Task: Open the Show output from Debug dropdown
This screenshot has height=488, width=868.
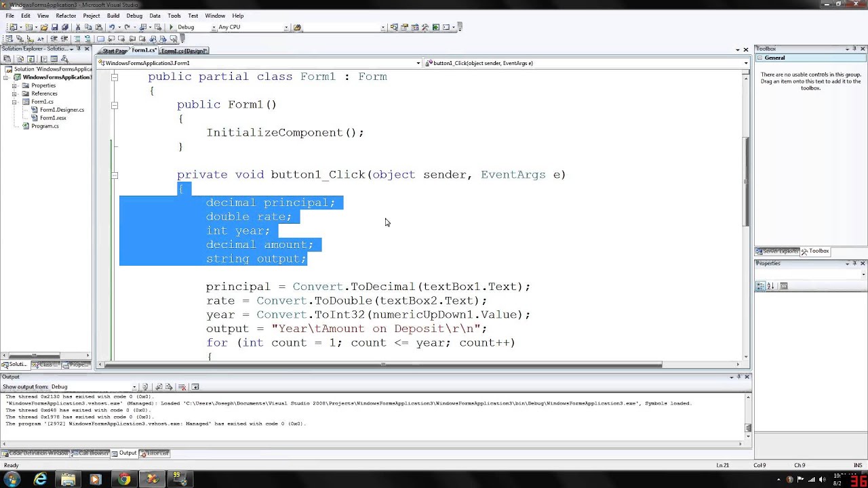Action: pyautogui.click(x=134, y=386)
